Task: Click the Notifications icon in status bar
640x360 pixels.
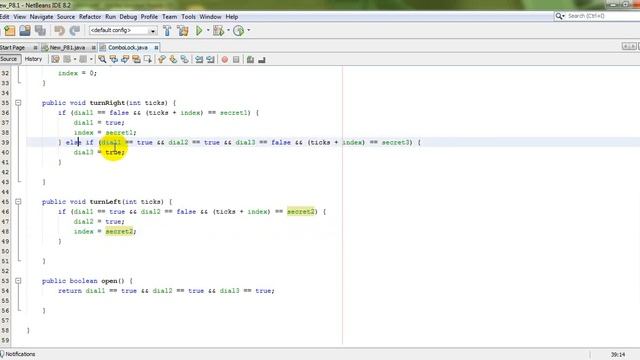Action: [x=2, y=354]
